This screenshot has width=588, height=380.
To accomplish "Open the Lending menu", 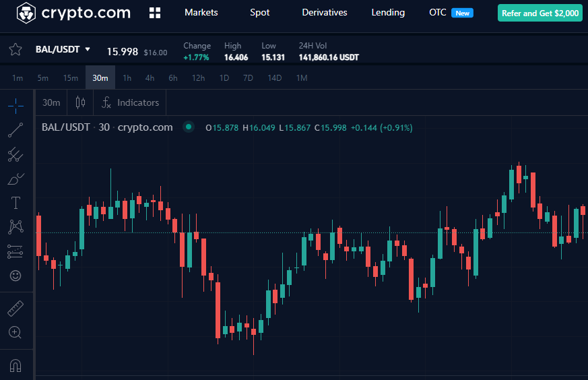I will pyautogui.click(x=388, y=12).
